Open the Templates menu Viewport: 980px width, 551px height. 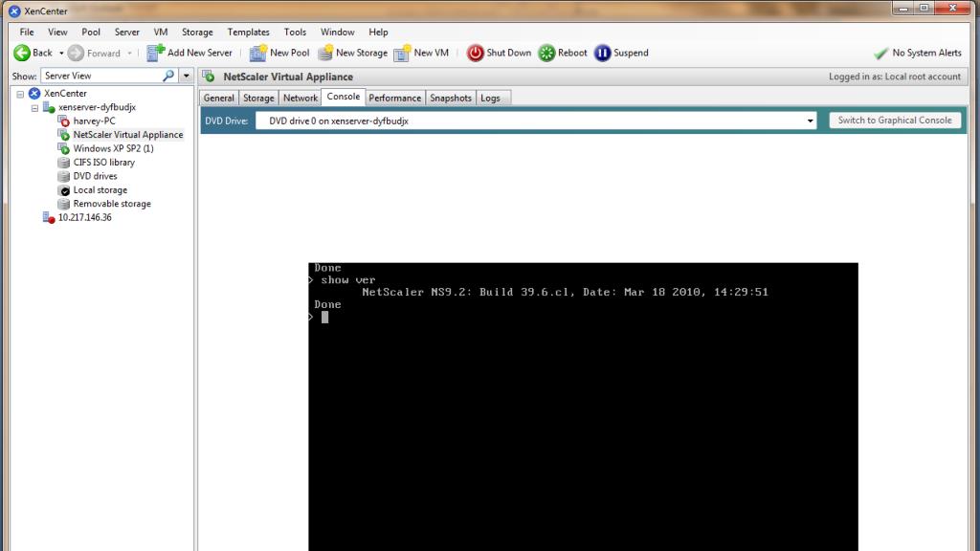pyautogui.click(x=248, y=32)
